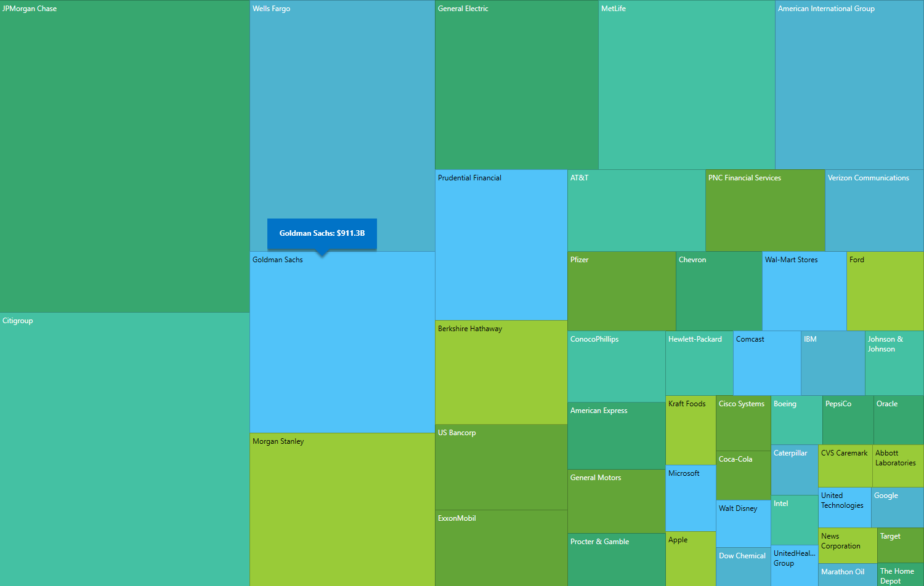Select the News Corporation tile
The width and height of the screenshot is (924, 586).
click(848, 545)
